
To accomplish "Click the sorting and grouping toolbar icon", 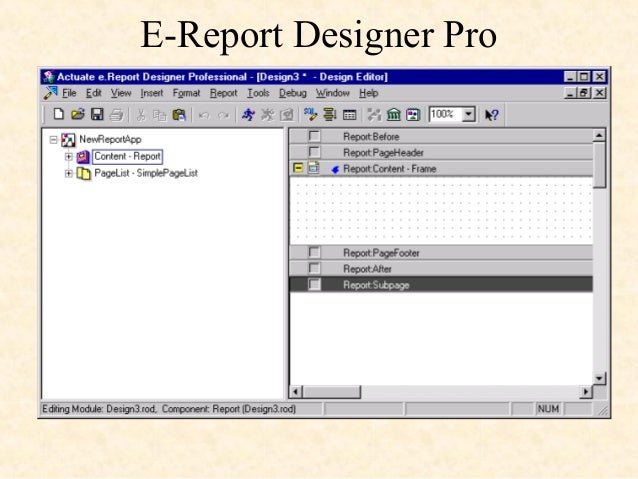I will click(330, 114).
